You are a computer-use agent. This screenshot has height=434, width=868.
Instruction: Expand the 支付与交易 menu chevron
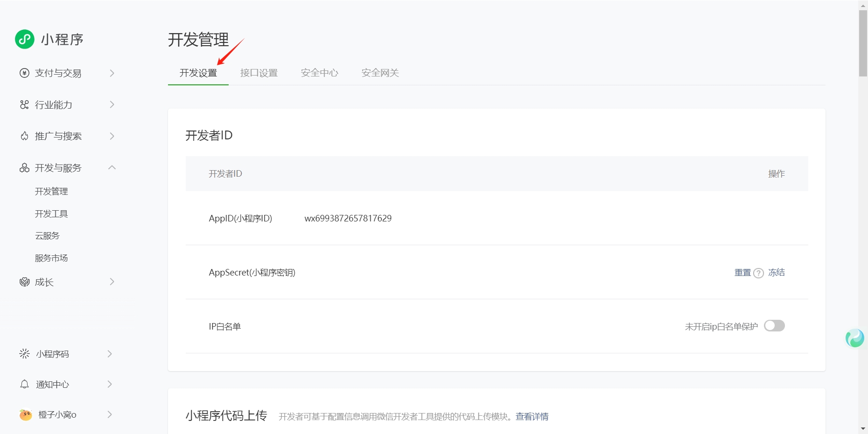(112, 73)
